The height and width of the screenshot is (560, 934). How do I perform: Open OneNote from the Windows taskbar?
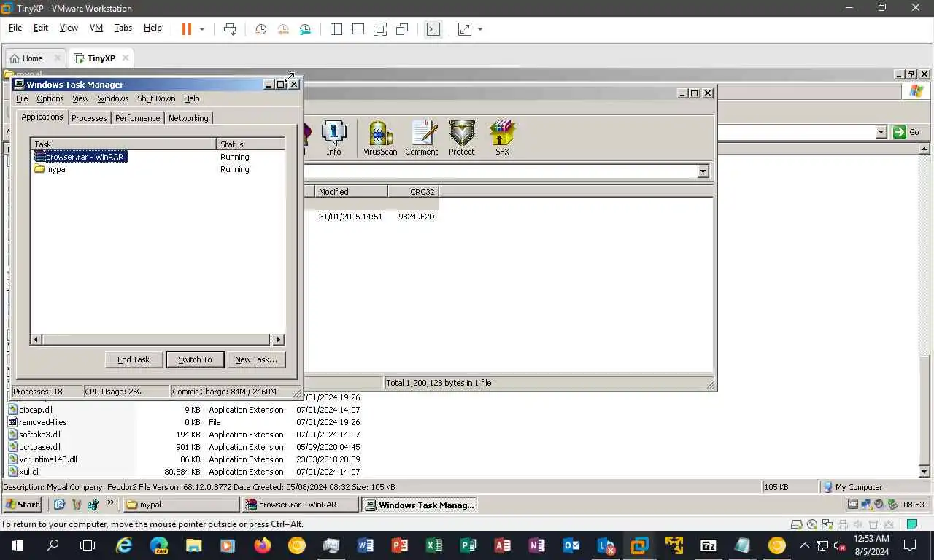(x=537, y=545)
